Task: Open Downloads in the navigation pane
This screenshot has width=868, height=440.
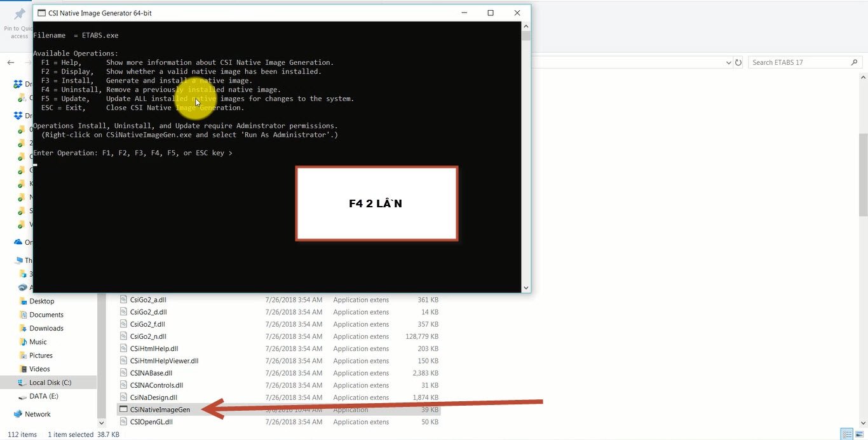Action: click(46, 328)
